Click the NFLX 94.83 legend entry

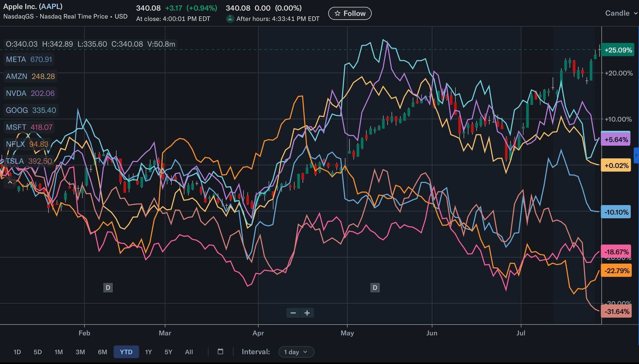[x=27, y=144]
